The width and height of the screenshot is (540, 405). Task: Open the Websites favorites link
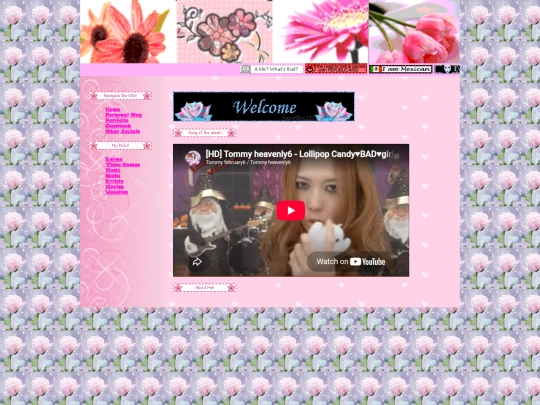pos(117,192)
